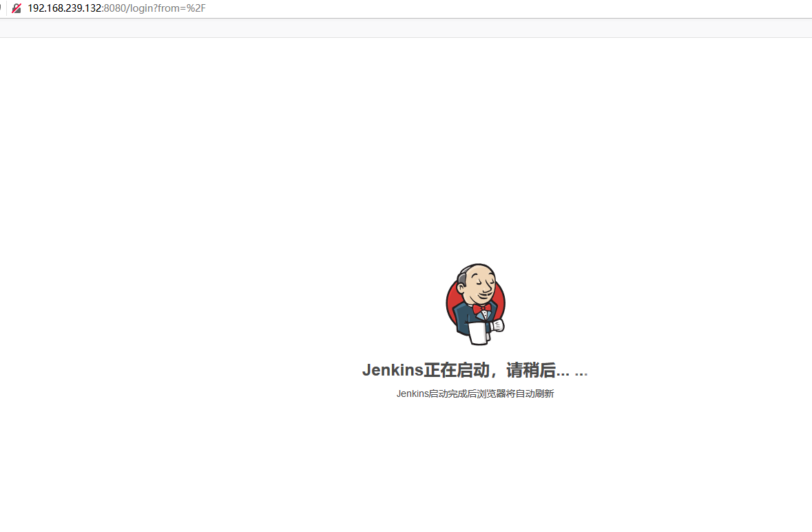
Task: Click the heading "Jenkins正在启动，请稍后... ..."
Action: (x=475, y=370)
